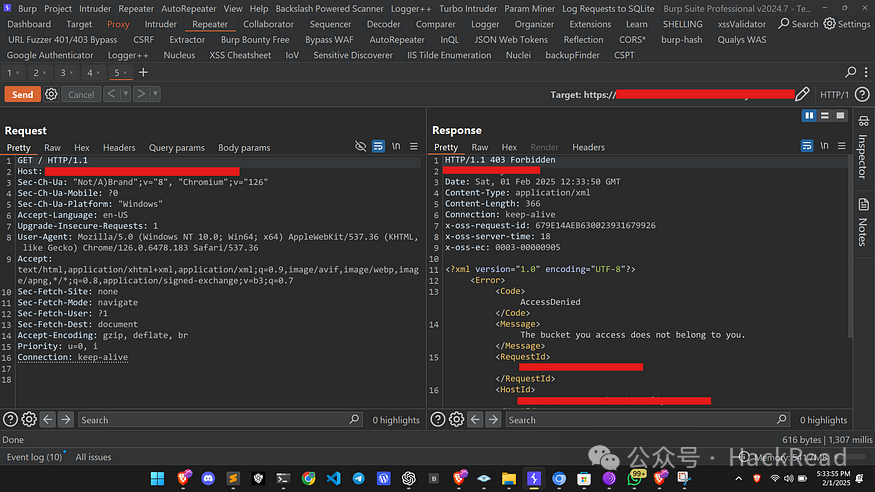Open the Repeater tab options kebab menu

pyautogui.click(x=866, y=72)
